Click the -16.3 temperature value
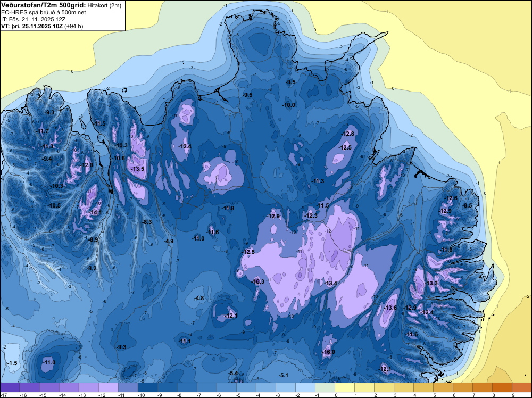This screenshot has width=532, height=398. click(x=259, y=281)
